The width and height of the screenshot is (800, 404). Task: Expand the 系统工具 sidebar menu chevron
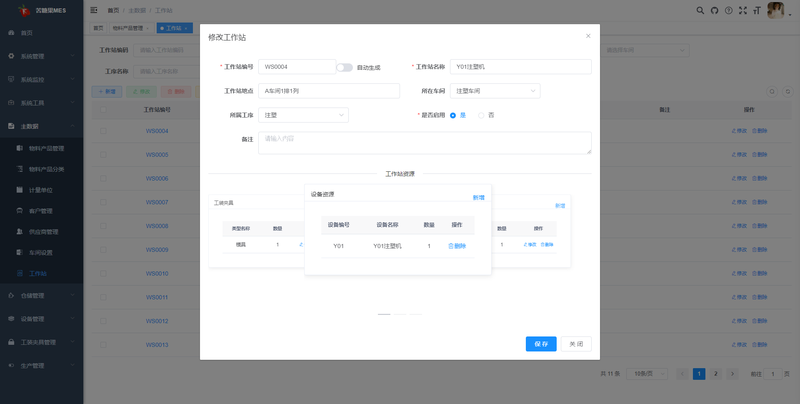coord(72,103)
